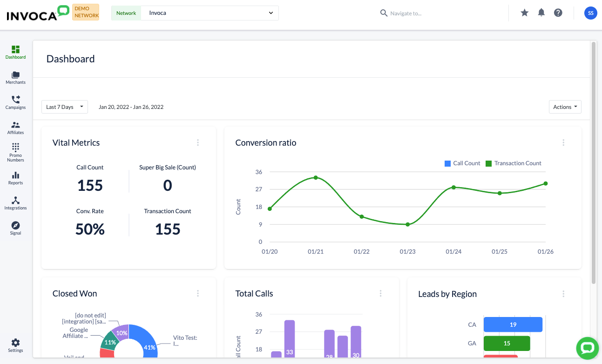Open Closed Won options menu
602x364 pixels.
[x=198, y=293]
